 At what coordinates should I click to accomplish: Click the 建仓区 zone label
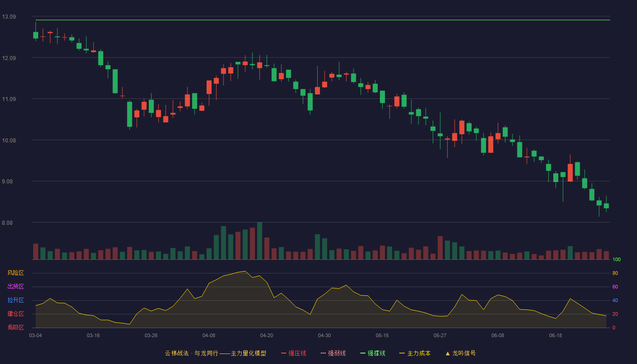click(15, 314)
